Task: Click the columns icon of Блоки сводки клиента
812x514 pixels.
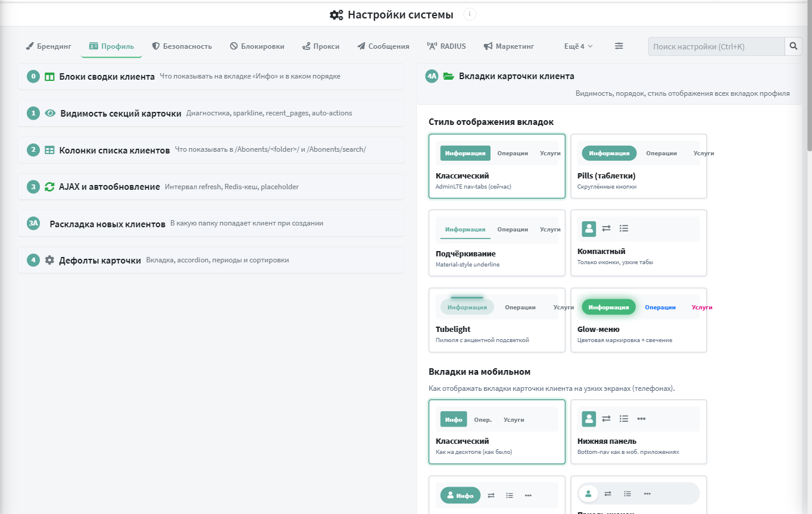Action: coord(50,77)
